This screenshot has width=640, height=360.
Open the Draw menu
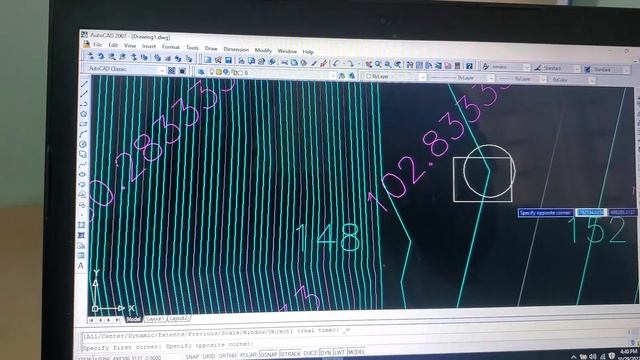pyautogui.click(x=211, y=48)
